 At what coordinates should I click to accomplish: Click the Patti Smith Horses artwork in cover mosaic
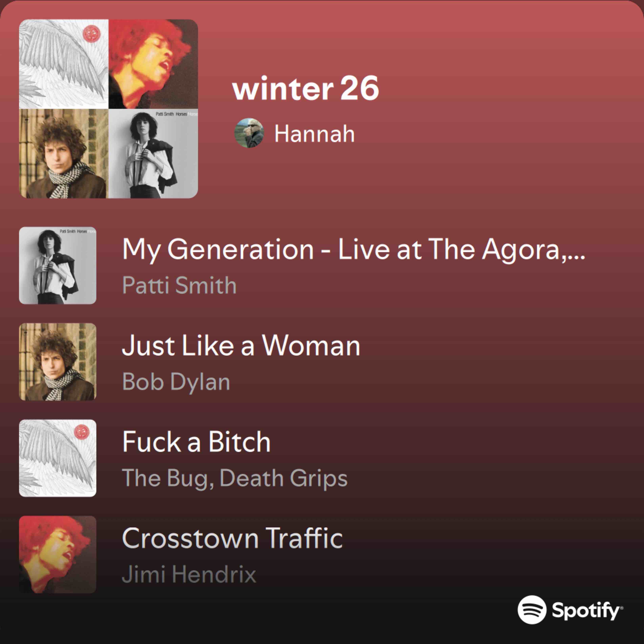point(153,153)
